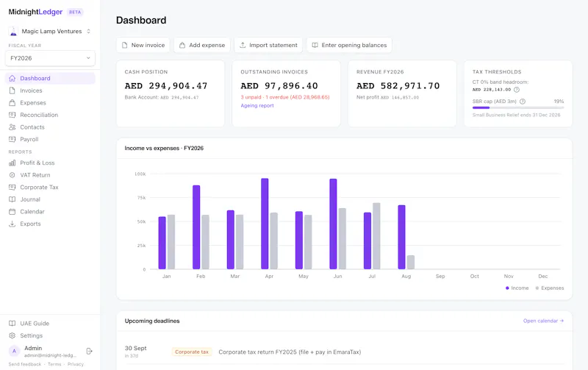Follow the Open calendar link
The image size is (588, 370).
543,321
